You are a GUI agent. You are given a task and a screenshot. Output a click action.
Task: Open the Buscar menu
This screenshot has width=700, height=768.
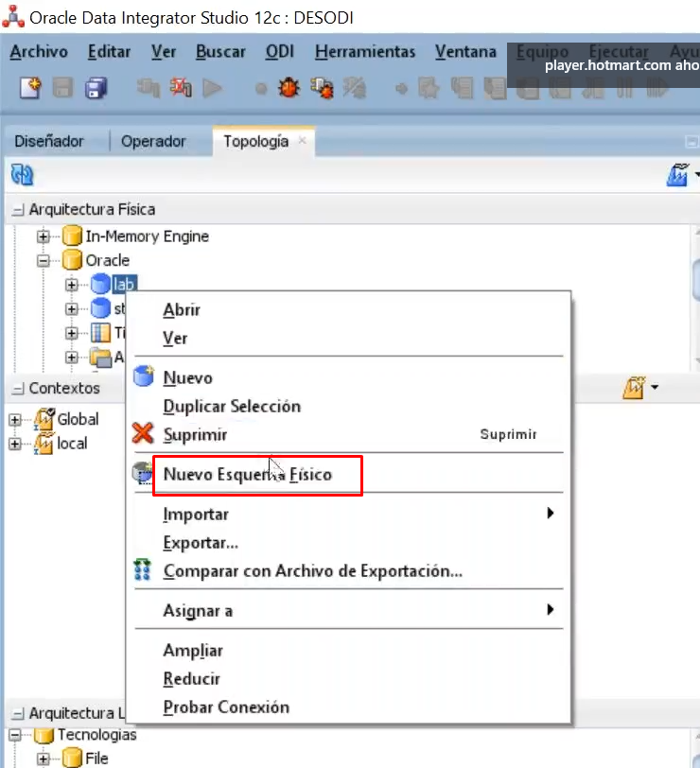[220, 51]
